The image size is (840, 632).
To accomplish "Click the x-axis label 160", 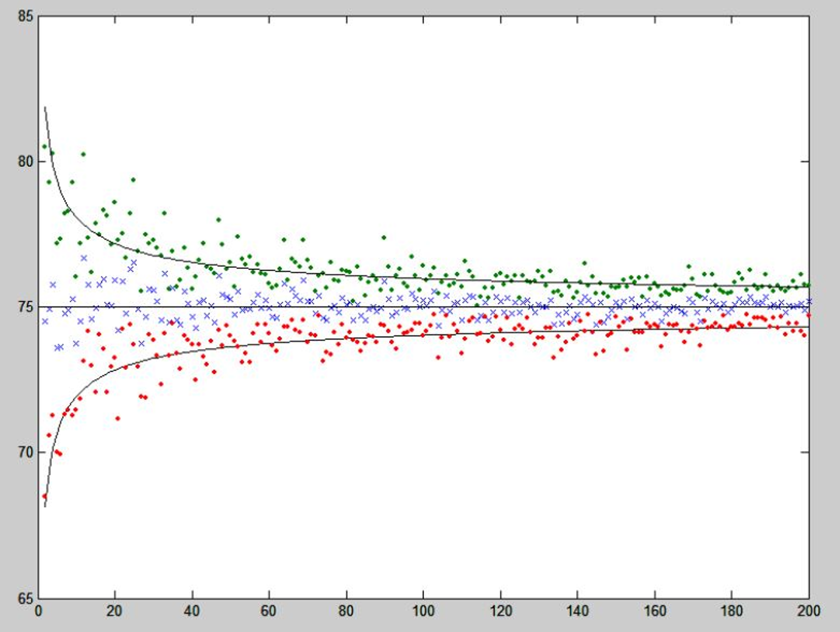I will click(655, 611).
